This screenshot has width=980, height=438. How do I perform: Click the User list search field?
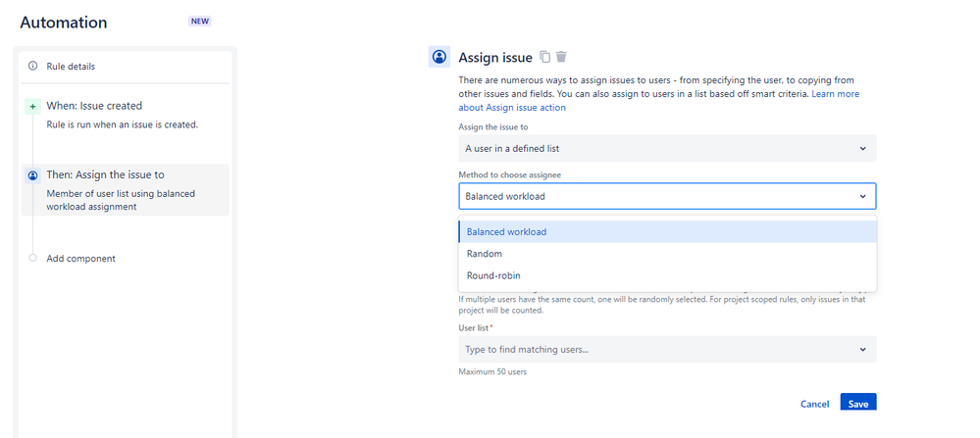[x=667, y=350]
